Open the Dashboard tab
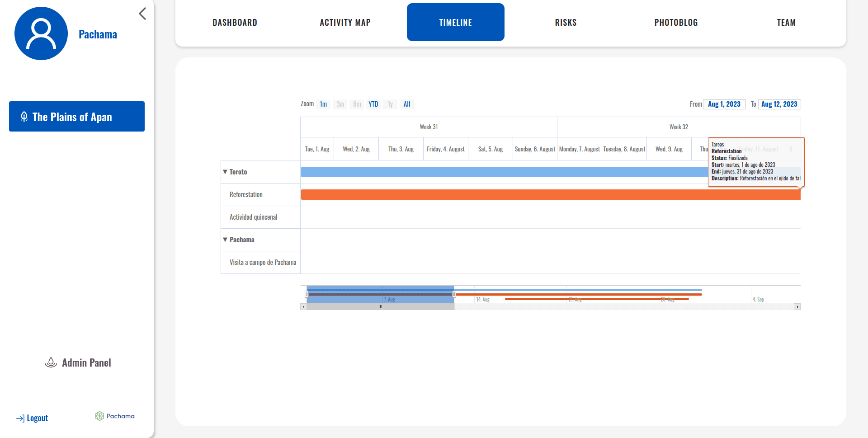The width and height of the screenshot is (868, 438). click(235, 23)
